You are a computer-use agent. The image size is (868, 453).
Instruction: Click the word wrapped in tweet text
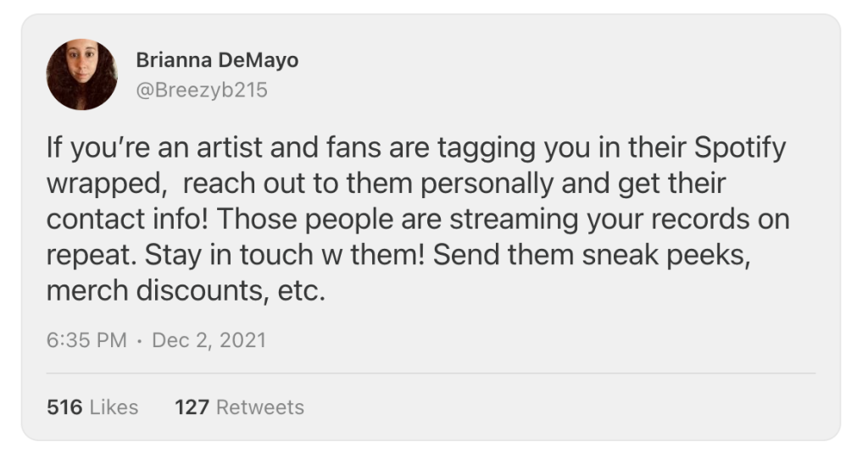point(108,185)
